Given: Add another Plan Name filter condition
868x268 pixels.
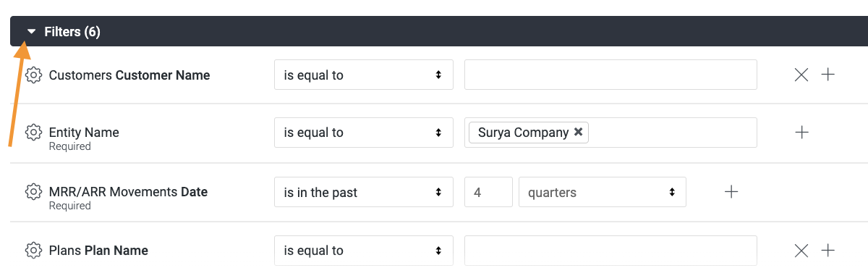Looking at the screenshot, I should pos(828,251).
